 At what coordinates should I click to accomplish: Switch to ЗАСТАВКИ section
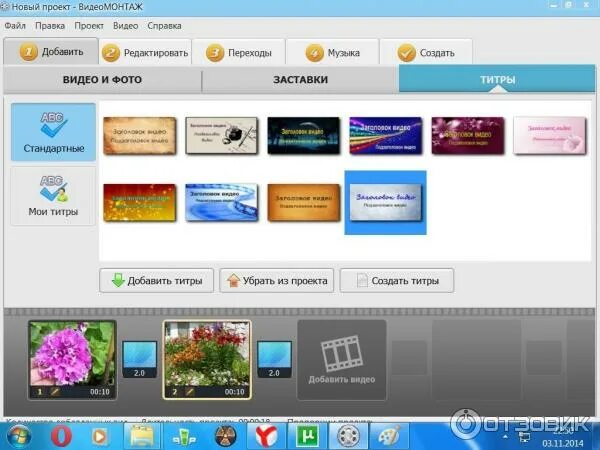[300, 80]
